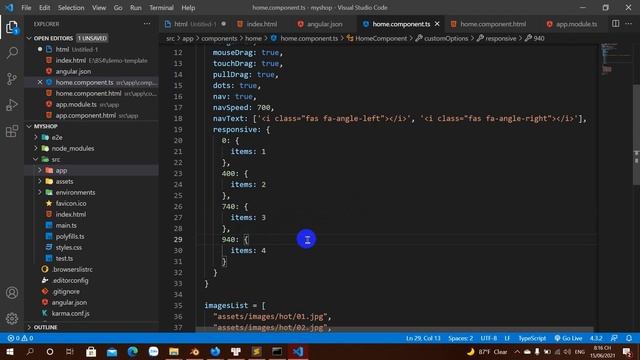Open Microsoft Store from taskbar
This screenshot has height=360, width=640.
coord(91,351)
